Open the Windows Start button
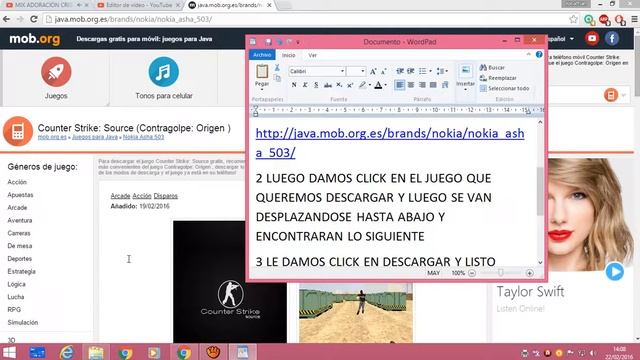Screen dimensions: 640x360 pos(9,352)
